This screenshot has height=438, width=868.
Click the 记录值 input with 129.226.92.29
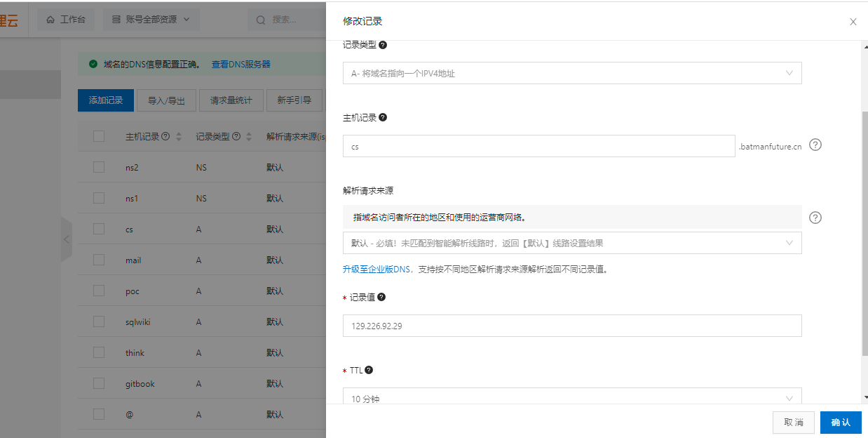tap(572, 326)
